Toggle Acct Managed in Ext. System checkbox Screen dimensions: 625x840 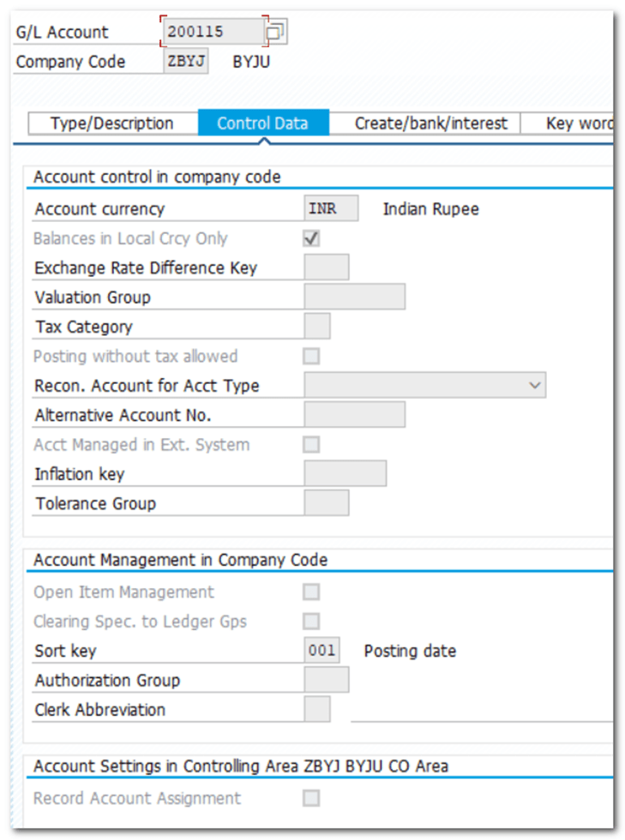pyautogui.click(x=311, y=444)
